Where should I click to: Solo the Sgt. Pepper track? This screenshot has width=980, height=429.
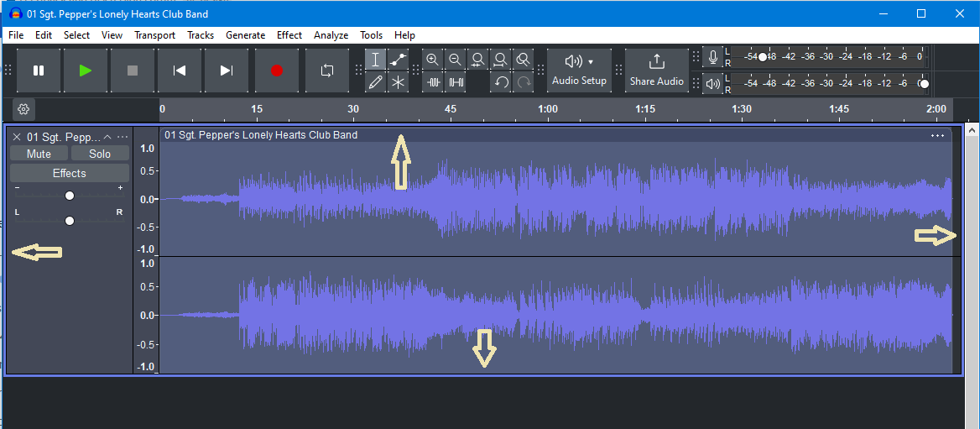tap(100, 154)
